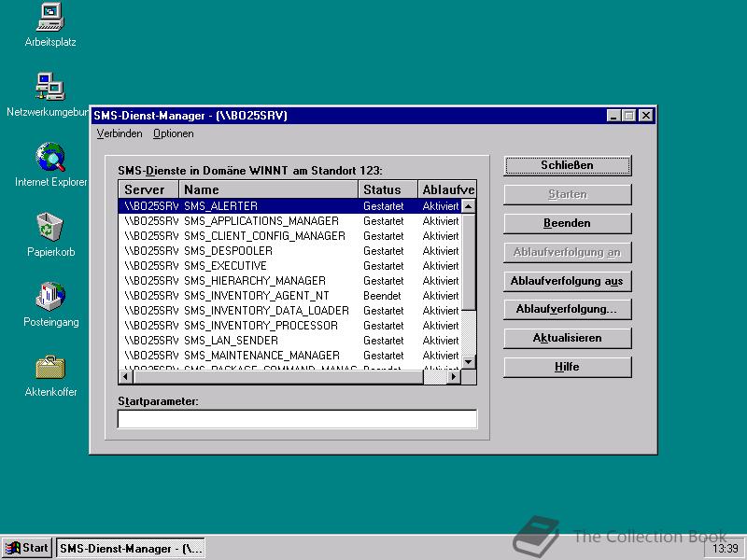Close the SMS-Dienst-Manager window
Viewport: 747px width, 560px height.
click(645, 115)
